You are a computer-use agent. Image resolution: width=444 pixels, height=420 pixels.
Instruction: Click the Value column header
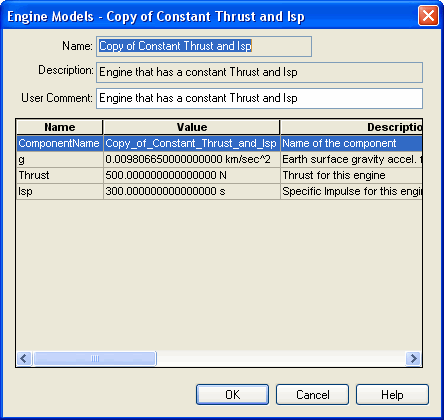click(192, 127)
